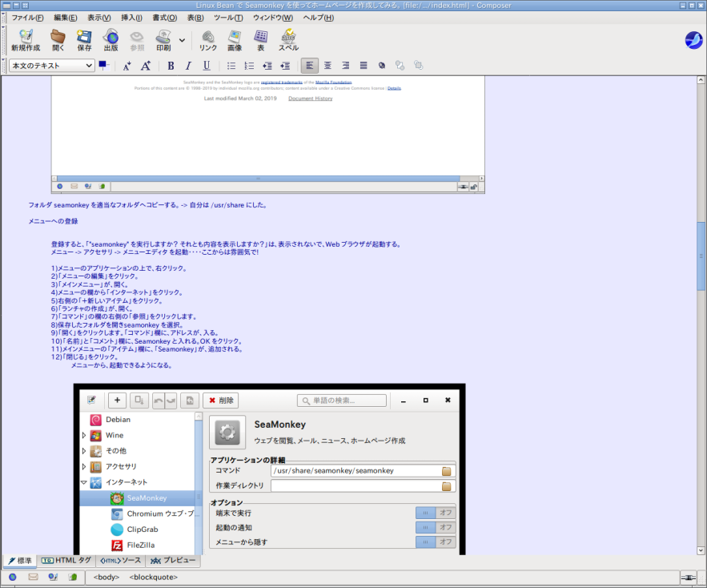Click the 単語の検索 search field

(x=342, y=401)
